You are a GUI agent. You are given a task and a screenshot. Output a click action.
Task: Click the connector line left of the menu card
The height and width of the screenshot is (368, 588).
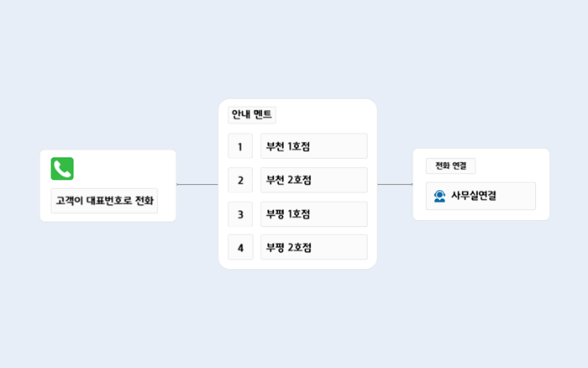(197, 184)
